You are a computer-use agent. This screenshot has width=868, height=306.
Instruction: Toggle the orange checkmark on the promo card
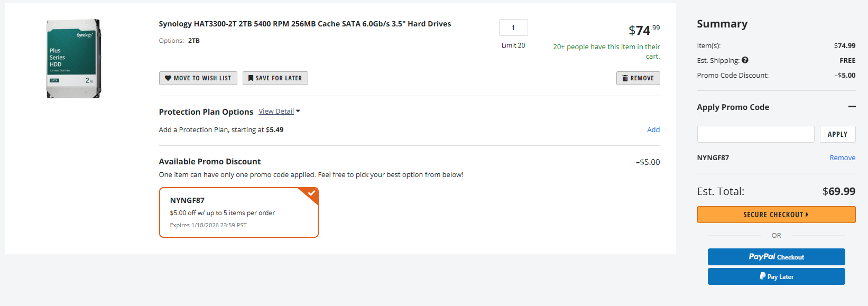click(312, 193)
